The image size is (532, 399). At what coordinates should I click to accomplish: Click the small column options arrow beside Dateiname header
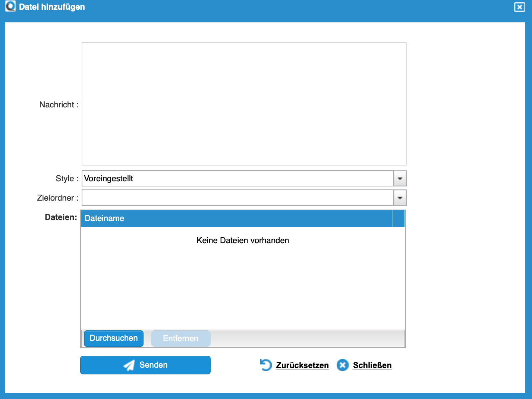pyautogui.click(x=399, y=219)
